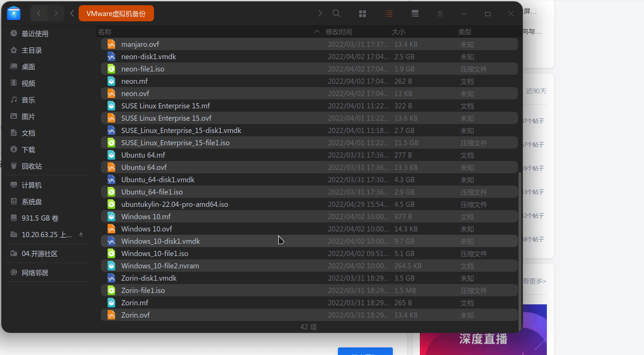
Task: Open the hamburger main menu
Action: [x=440, y=14]
